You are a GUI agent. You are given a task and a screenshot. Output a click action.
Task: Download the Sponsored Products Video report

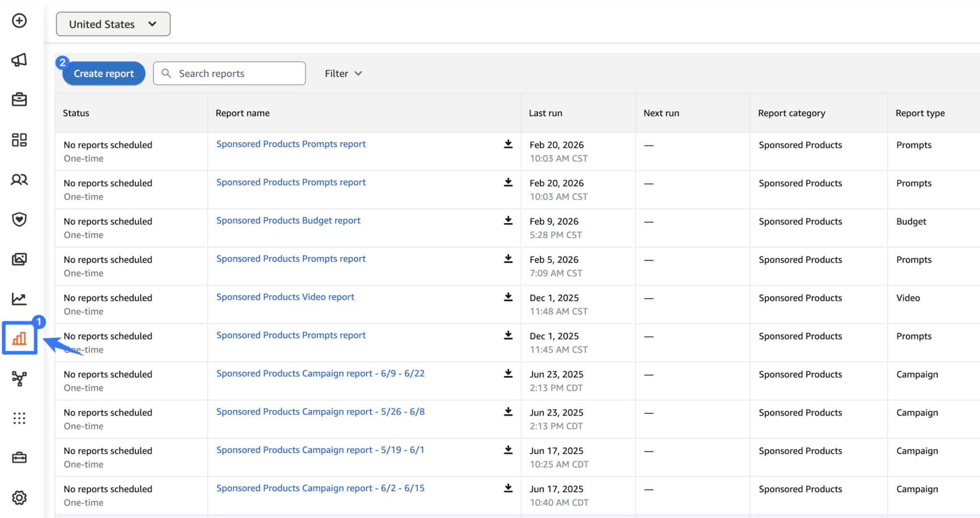pyautogui.click(x=508, y=297)
